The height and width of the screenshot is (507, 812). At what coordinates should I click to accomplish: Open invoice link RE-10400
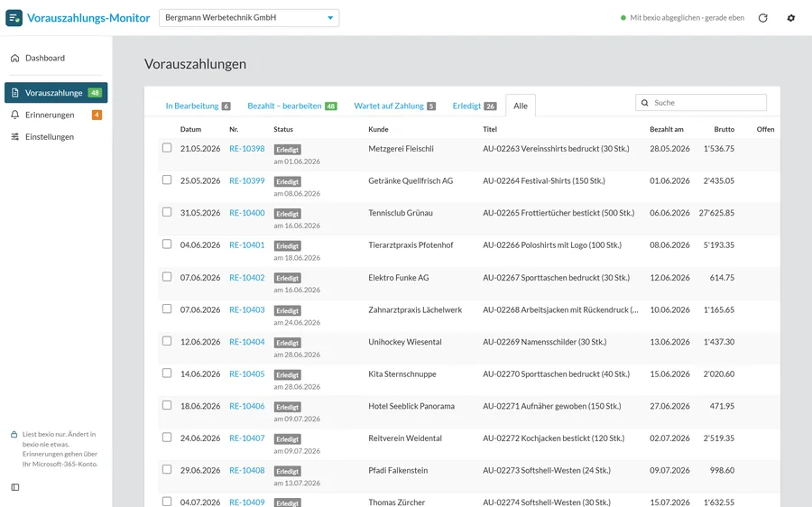pos(247,213)
